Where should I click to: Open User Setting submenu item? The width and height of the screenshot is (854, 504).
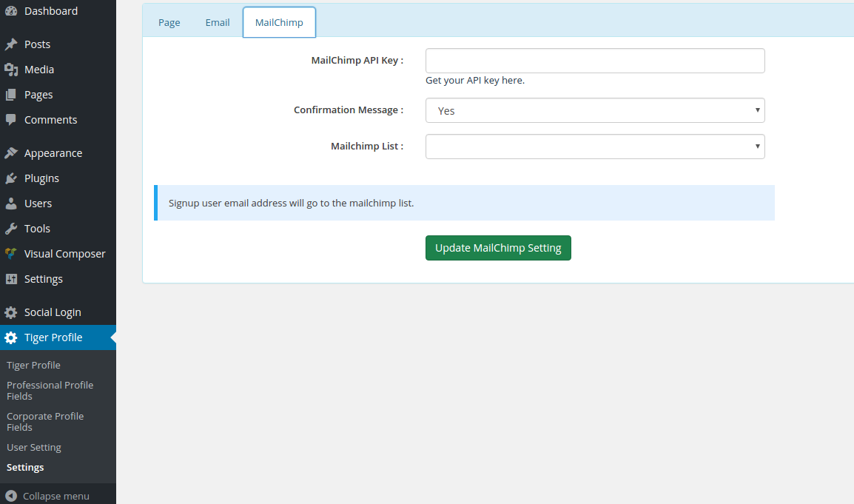(x=34, y=447)
